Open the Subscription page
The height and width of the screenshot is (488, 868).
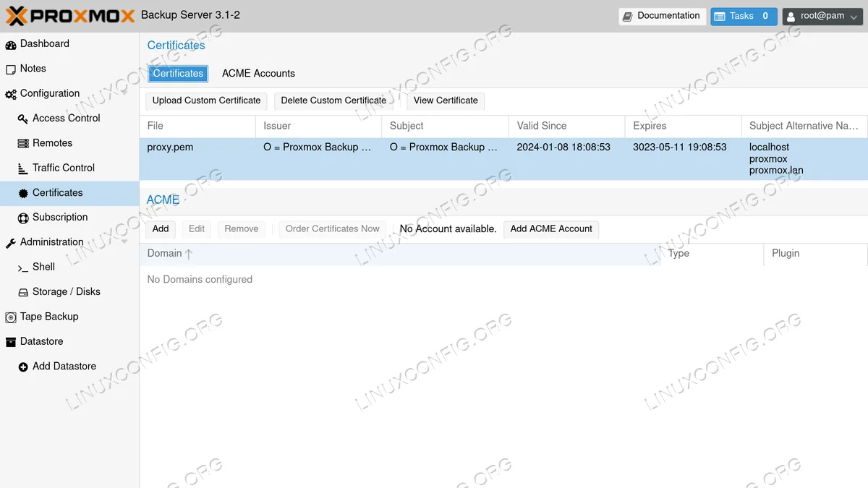coord(60,217)
